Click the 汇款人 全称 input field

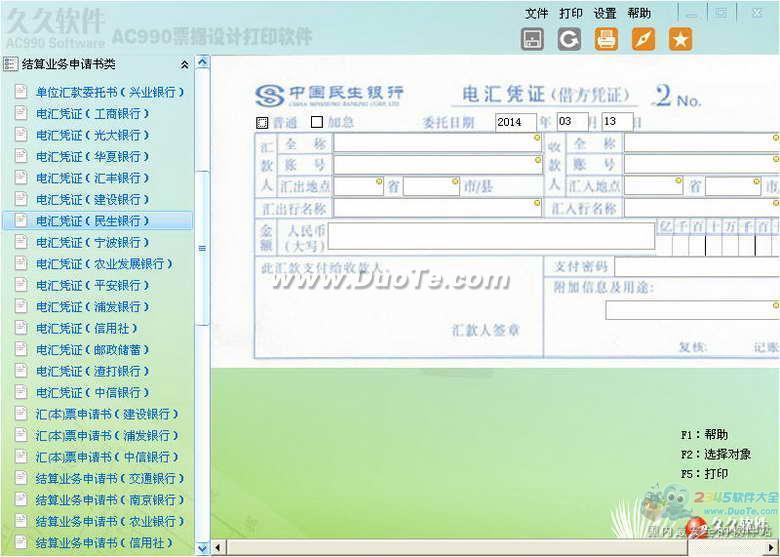point(437,143)
